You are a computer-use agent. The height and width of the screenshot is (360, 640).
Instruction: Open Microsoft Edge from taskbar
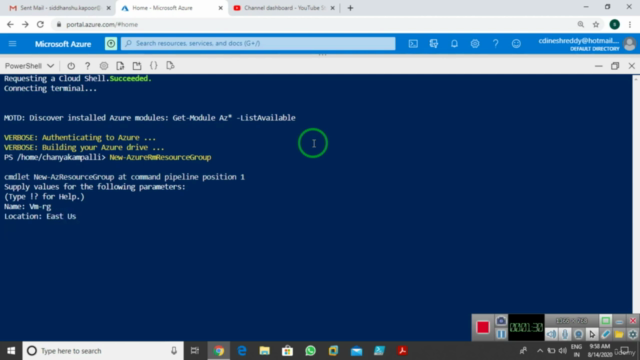(242, 351)
